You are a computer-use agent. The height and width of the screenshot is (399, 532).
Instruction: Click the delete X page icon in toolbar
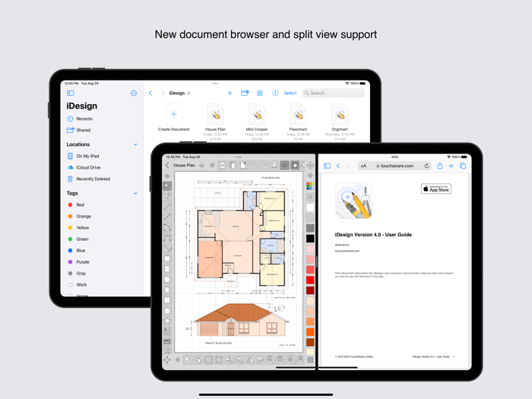[222, 165]
